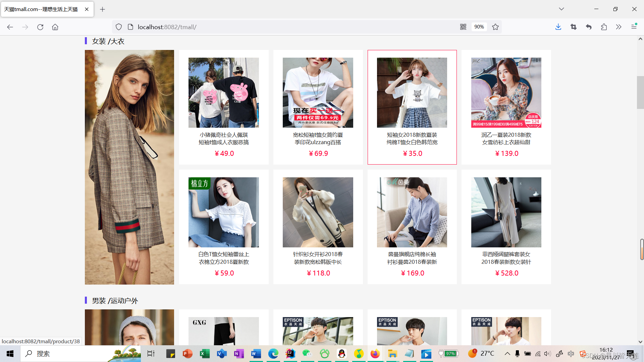Screen dimensions: 644x362
Task: Expand the list all tabs dropdown
Action: click(561, 9)
